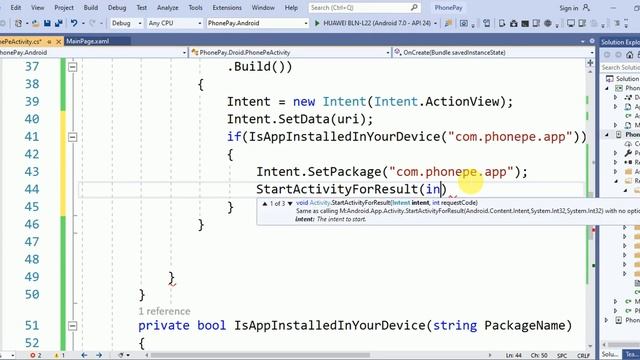Open the PhonePay.Android startup project dropdown

[x=258, y=23]
